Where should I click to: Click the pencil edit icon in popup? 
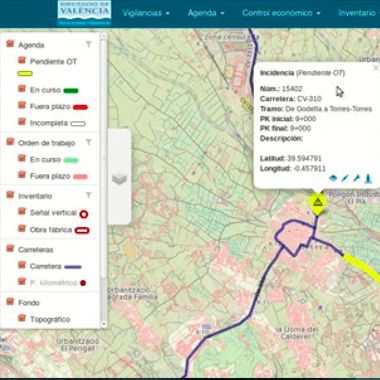click(x=345, y=178)
